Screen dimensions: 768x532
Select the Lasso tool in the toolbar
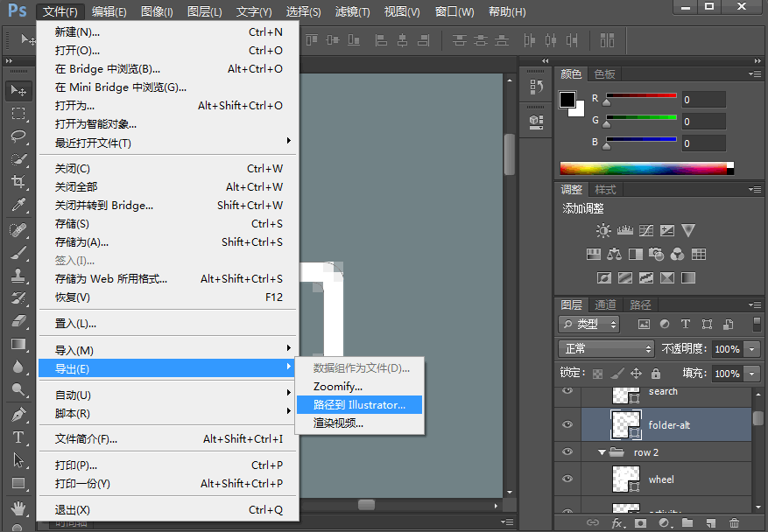18,136
